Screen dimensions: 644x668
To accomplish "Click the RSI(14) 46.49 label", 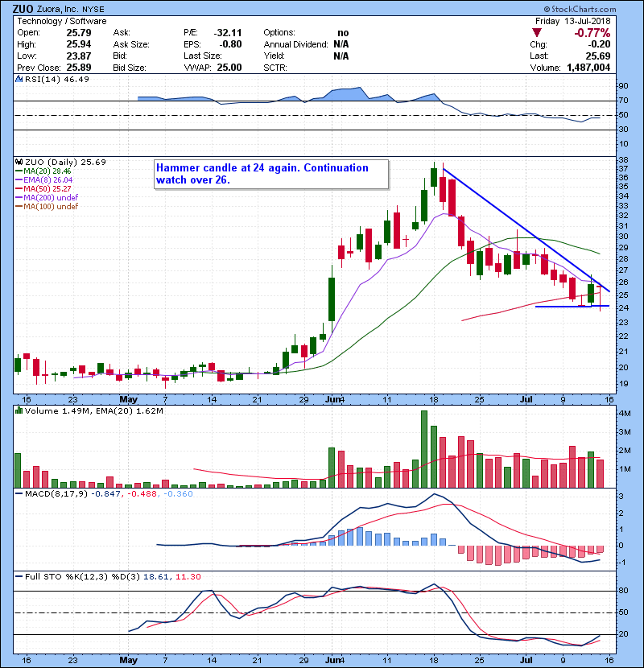I will [57, 79].
